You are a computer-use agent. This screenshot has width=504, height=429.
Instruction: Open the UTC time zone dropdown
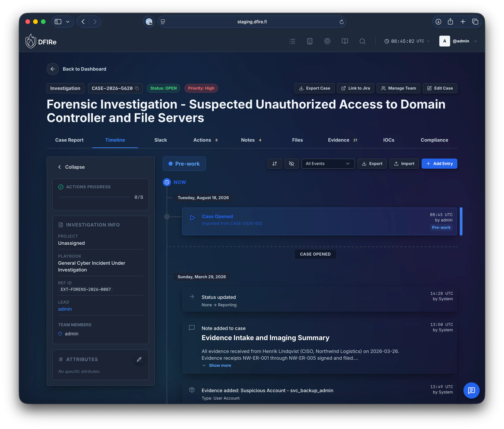(407, 41)
